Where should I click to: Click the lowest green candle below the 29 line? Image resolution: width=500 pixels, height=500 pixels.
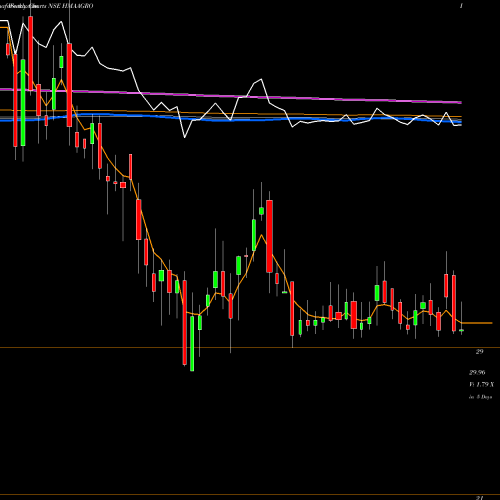[x=192, y=343]
